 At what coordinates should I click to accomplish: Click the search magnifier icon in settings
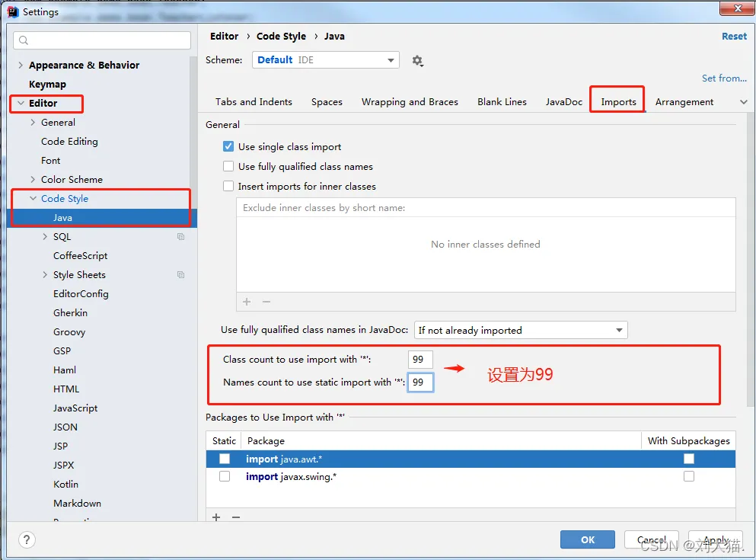pyautogui.click(x=24, y=40)
